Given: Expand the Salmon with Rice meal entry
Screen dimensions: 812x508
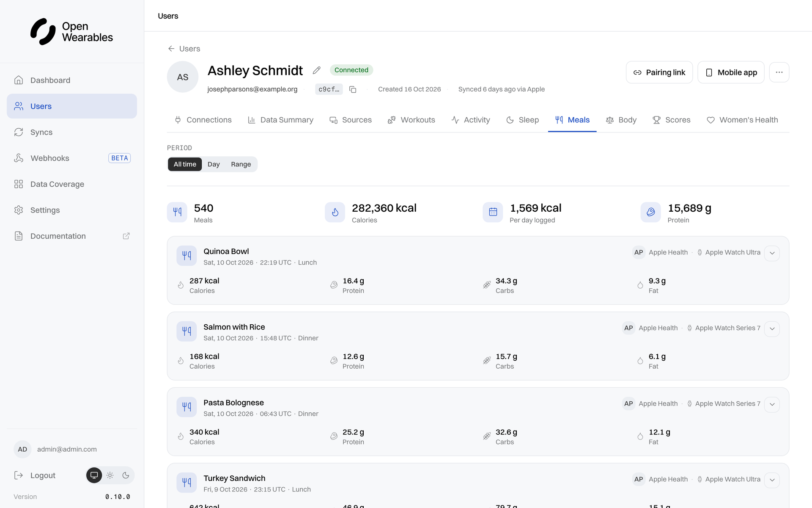Looking at the screenshot, I should coord(772,329).
